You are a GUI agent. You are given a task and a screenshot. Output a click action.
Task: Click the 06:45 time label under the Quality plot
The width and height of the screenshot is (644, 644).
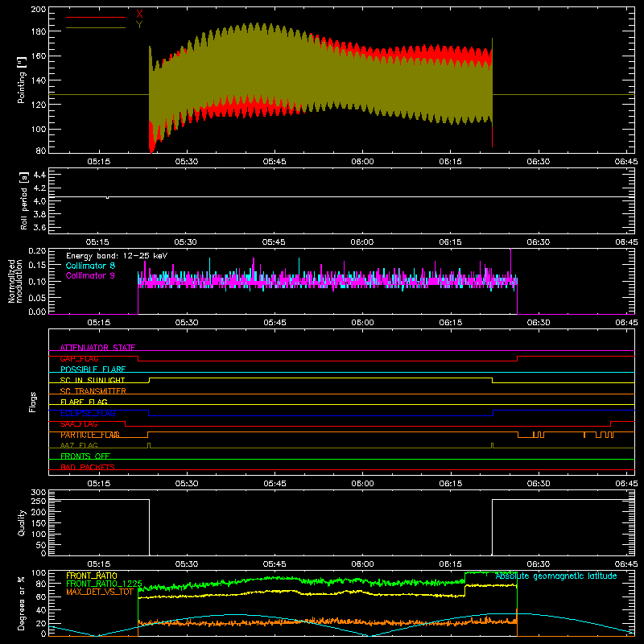click(626, 564)
